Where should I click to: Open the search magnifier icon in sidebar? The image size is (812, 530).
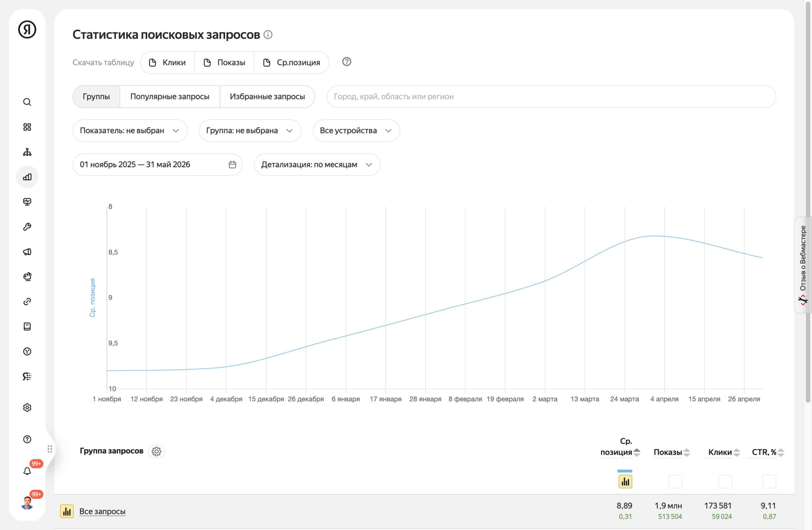[x=27, y=102]
